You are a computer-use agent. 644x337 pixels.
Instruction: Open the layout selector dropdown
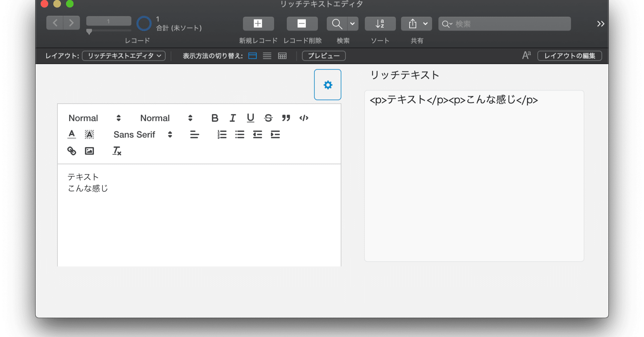pyautogui.click(x=123, y=56)
